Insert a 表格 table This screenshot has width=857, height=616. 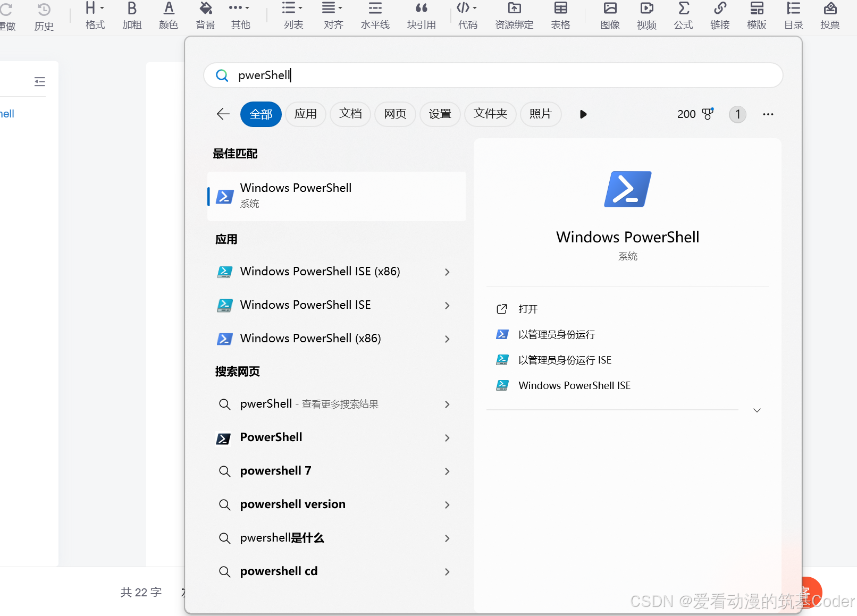point(560,16)
